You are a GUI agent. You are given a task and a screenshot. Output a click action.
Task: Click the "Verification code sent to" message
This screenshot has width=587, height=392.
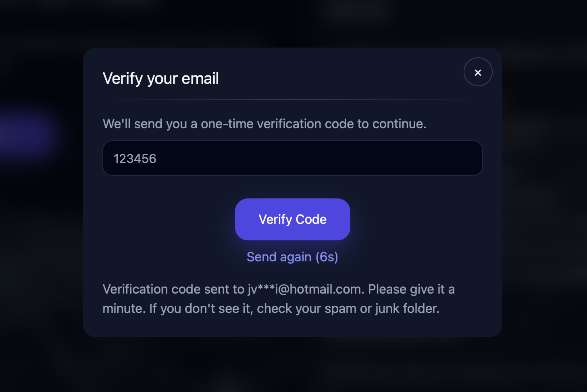click(173, 289)
